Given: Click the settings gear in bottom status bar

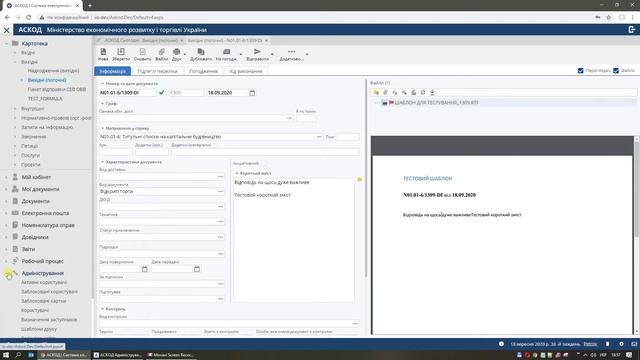Looking at the screenshot, I should click(x=621, y=344).
